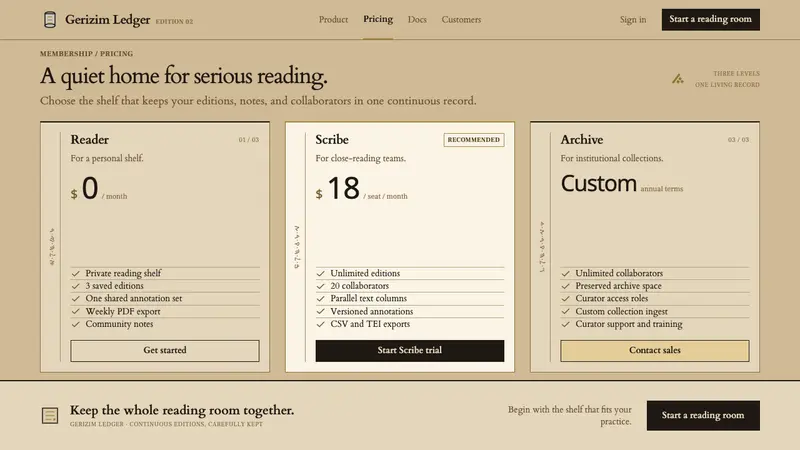Click the 20 collaborators feature text
The height and width of the screenshot is (450, 800).
tap(359, 286)
